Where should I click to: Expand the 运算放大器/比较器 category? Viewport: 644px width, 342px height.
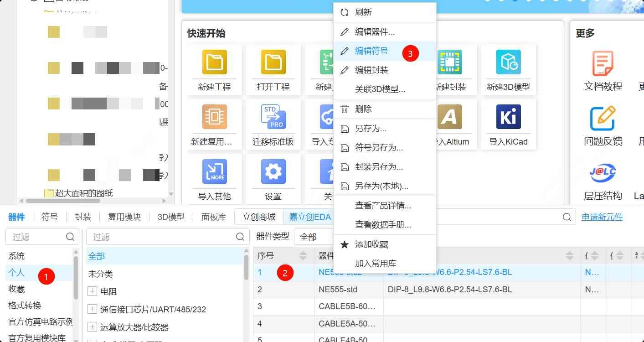[x=93, y=327]
